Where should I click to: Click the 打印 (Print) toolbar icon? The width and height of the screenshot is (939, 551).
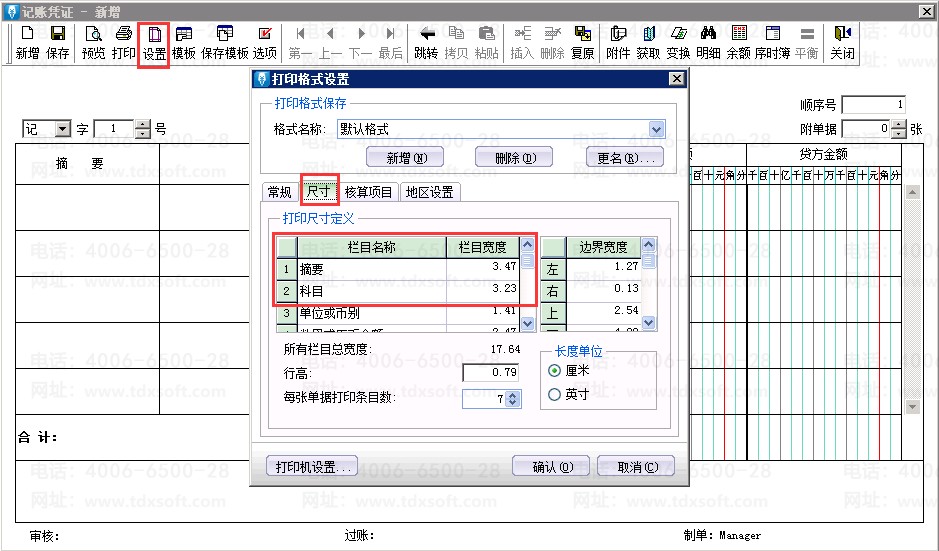(123, 43)
